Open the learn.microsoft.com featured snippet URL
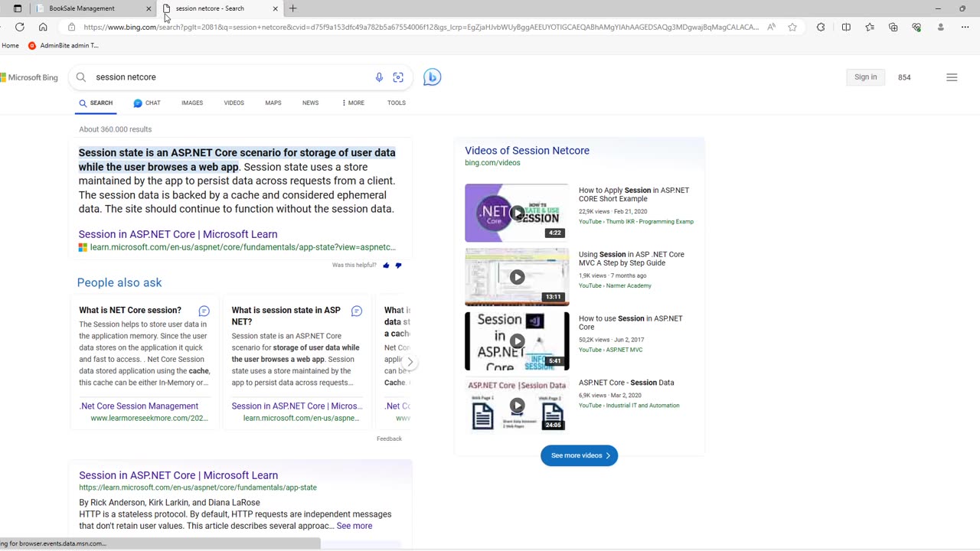Viewport: 980px width, 551px height. 243,247
